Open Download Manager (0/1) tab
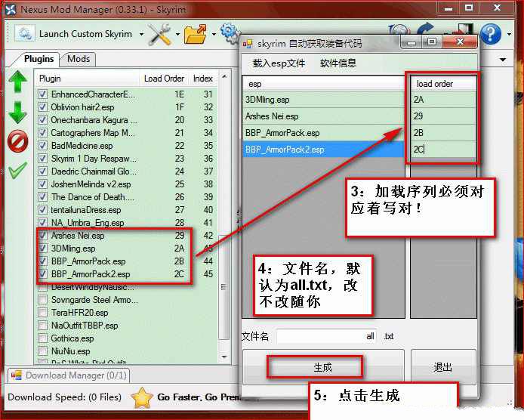 point(69,375)
